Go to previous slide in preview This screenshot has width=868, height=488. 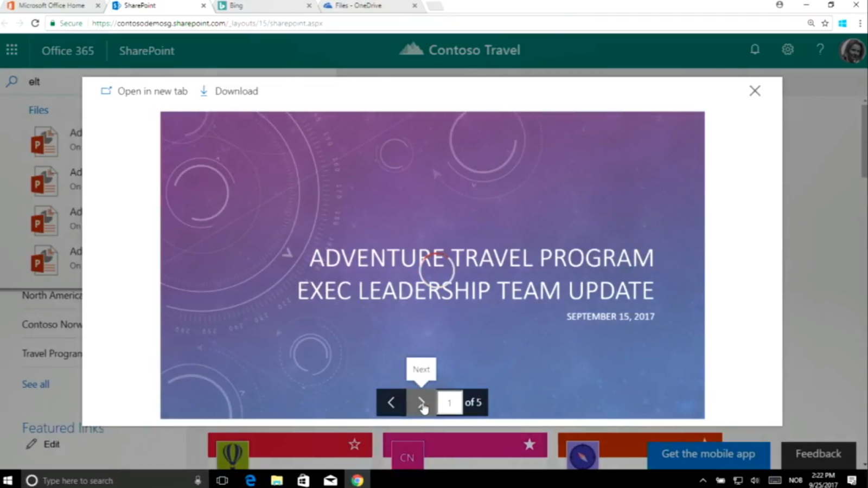(x=391, y=402)
